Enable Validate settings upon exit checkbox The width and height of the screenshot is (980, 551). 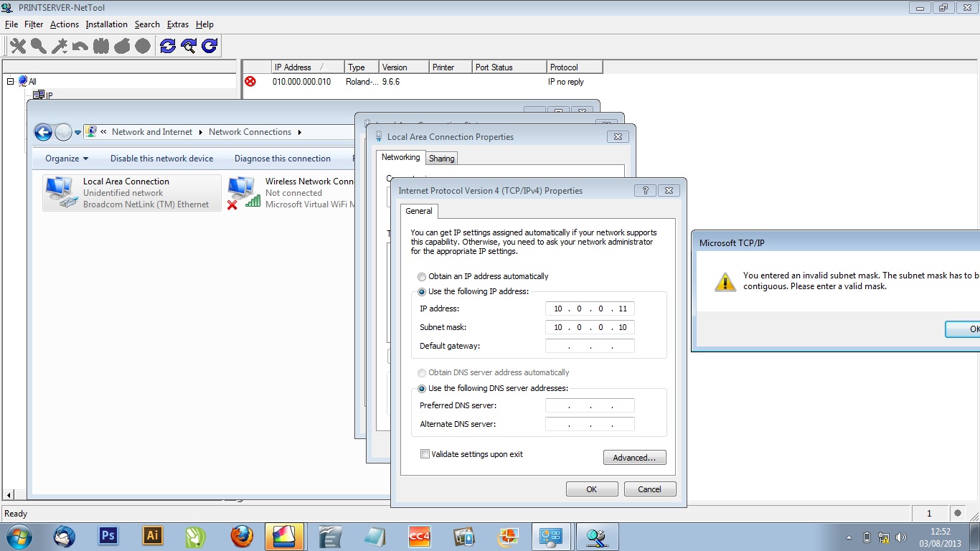click(x=425, y=454)
